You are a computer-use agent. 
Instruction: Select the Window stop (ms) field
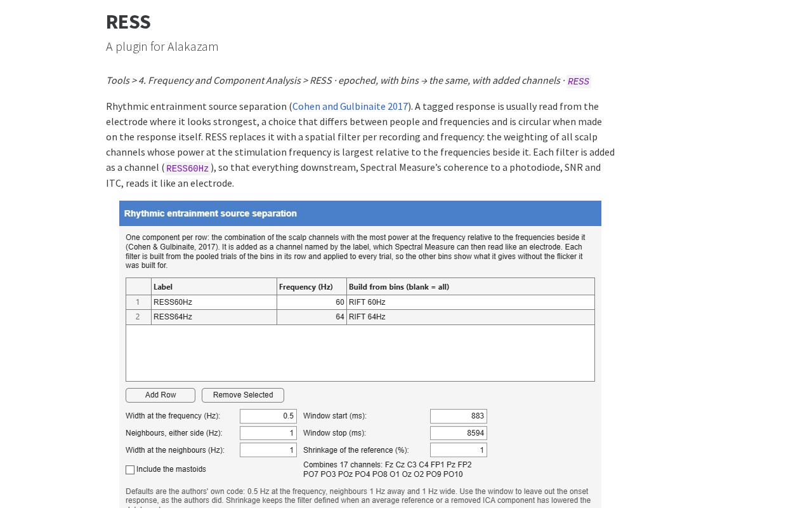pyautogui.click(x=459, y=433)
